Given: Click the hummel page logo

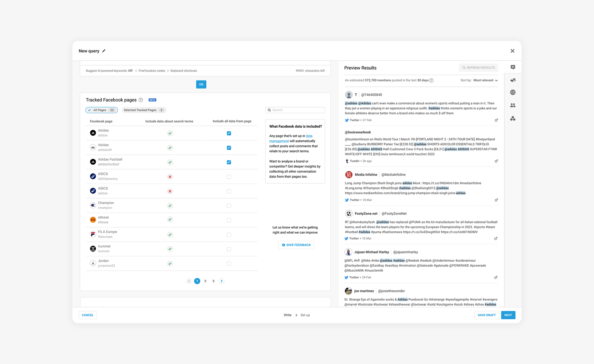Looking at the screenshot, I should pyautogui.click(x=93, y=249).
